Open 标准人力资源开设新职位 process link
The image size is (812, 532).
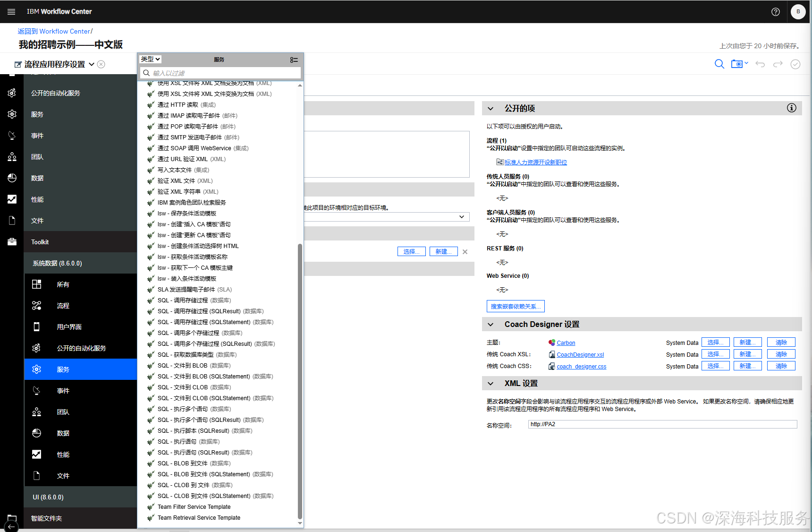(x=536, y=163)
